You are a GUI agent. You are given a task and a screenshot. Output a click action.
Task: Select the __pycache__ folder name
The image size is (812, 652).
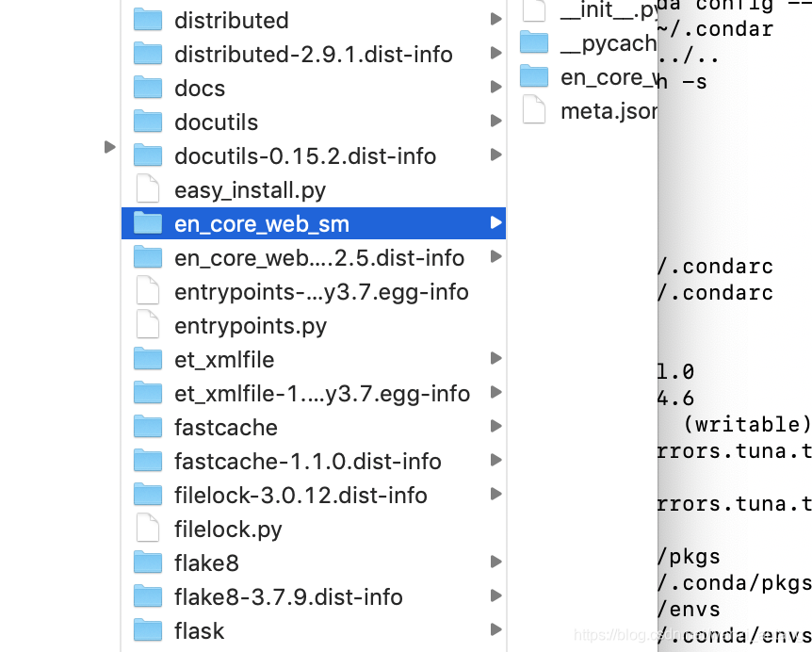pos(609,44)
